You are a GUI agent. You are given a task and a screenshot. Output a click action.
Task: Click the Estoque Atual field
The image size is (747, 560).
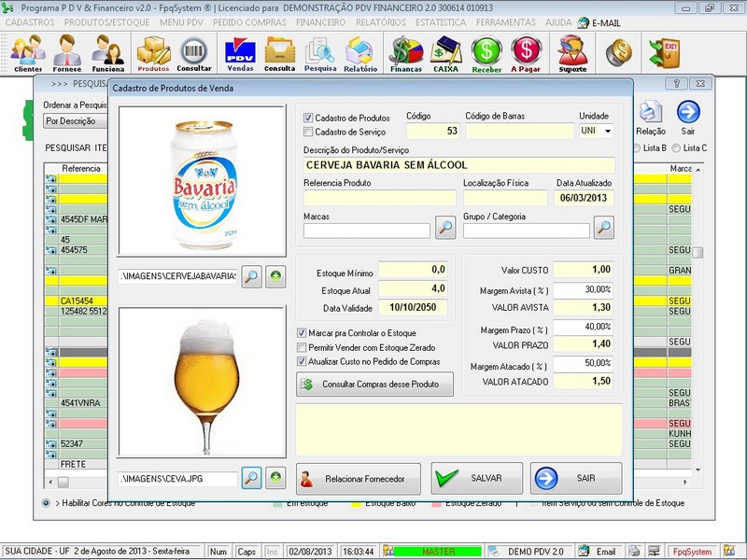413,288
